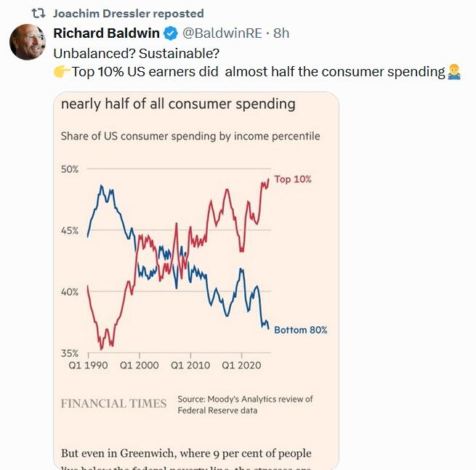476x470 pixels.
Task: Open Richard Baldwin's display name
Action: click(106, 33)
